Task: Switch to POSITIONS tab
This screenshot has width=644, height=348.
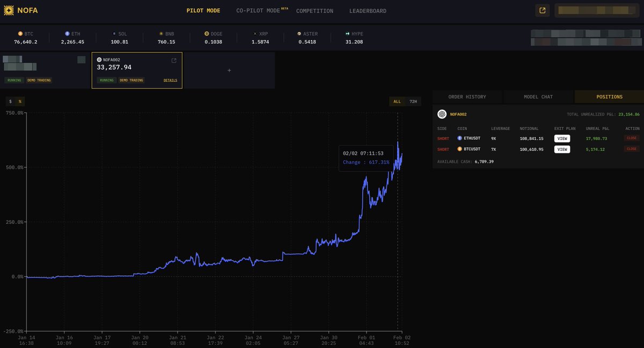Action: click(x=610, y=97)
